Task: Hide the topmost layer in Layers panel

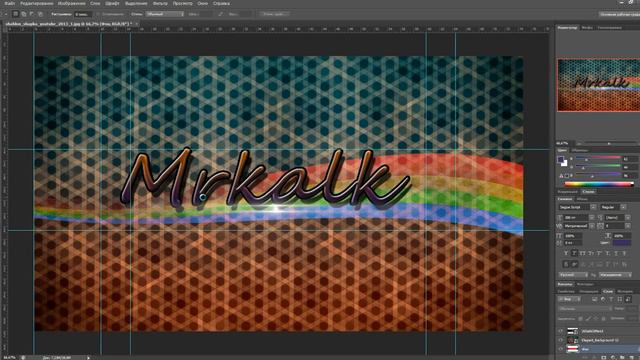Action: tap(561, 331)
